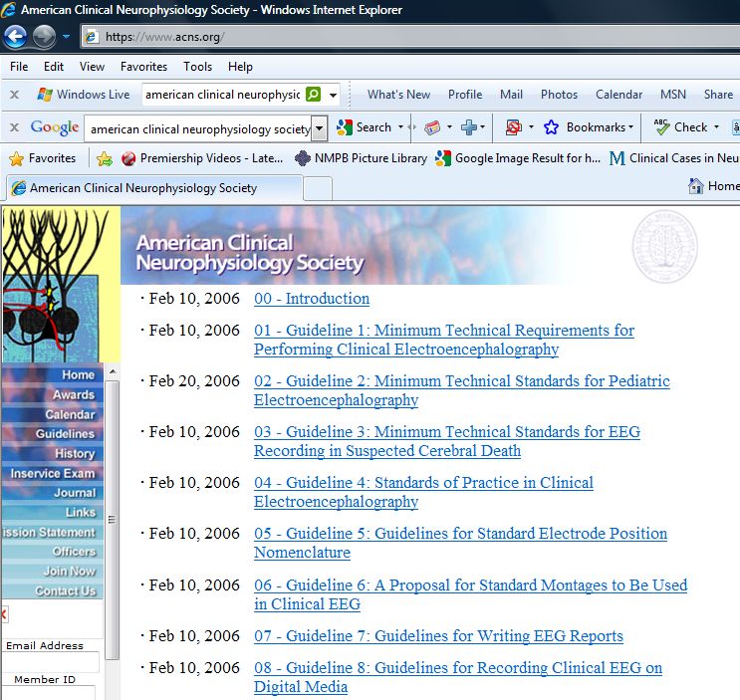This screenshot has width=740, height=700.
Task: Open the Windows Live search dropdown arrow
Action: 333,95
